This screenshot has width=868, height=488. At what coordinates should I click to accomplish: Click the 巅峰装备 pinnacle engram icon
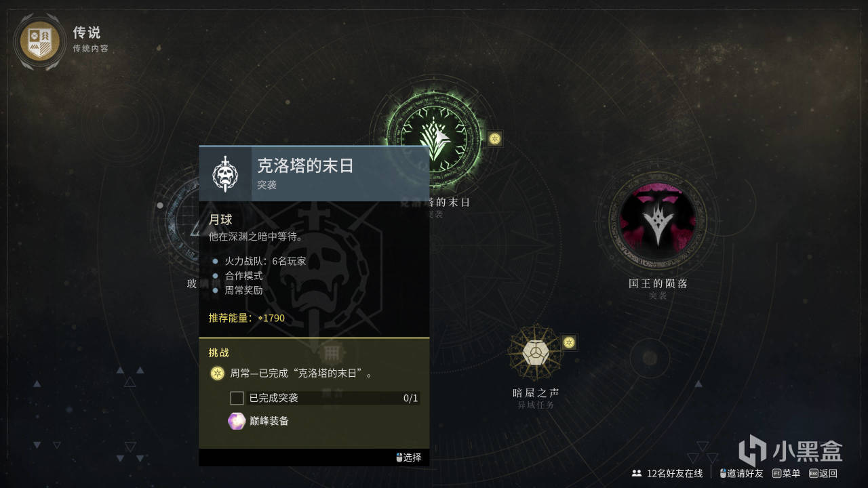coord(237,421)
